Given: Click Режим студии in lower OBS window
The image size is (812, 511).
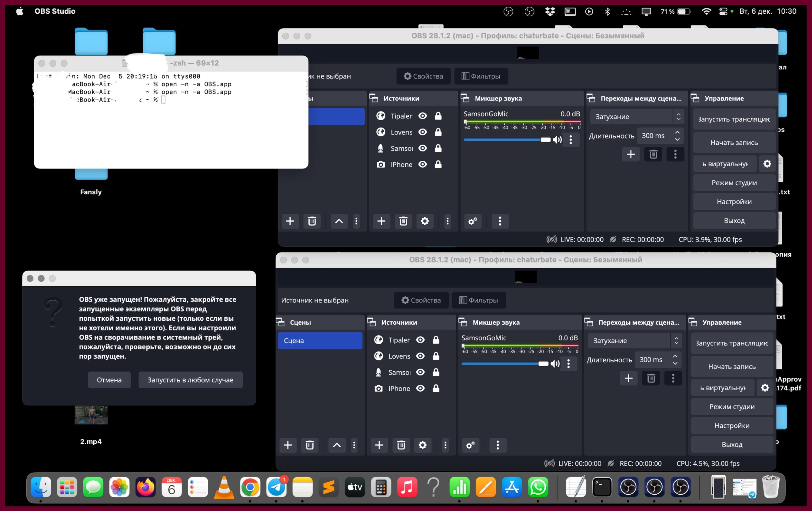Looking at the screenshot, I should click(732, 406).
